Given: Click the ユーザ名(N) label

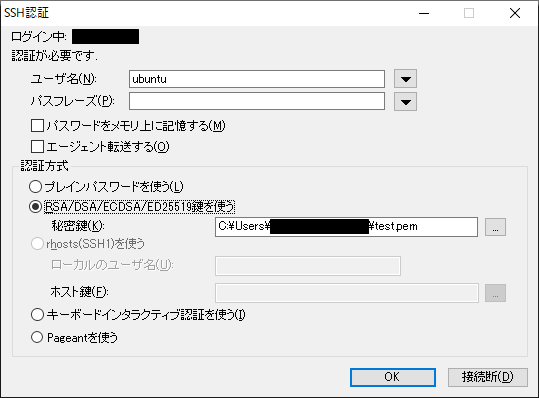Looking at the screenshot, I should (64, 79).
